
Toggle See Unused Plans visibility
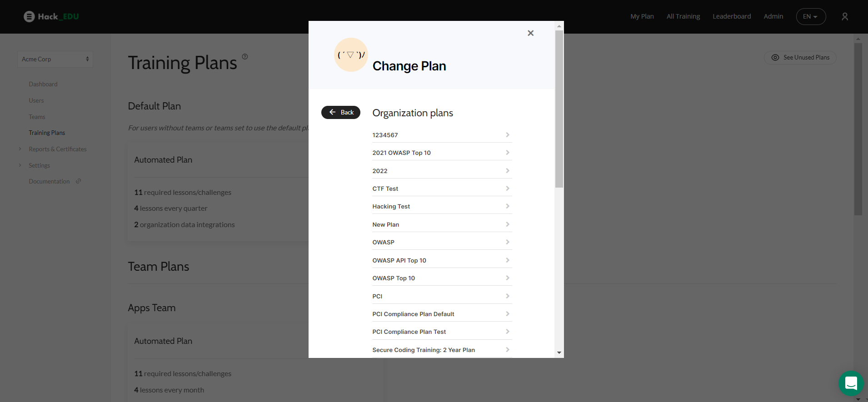(800, 58)
